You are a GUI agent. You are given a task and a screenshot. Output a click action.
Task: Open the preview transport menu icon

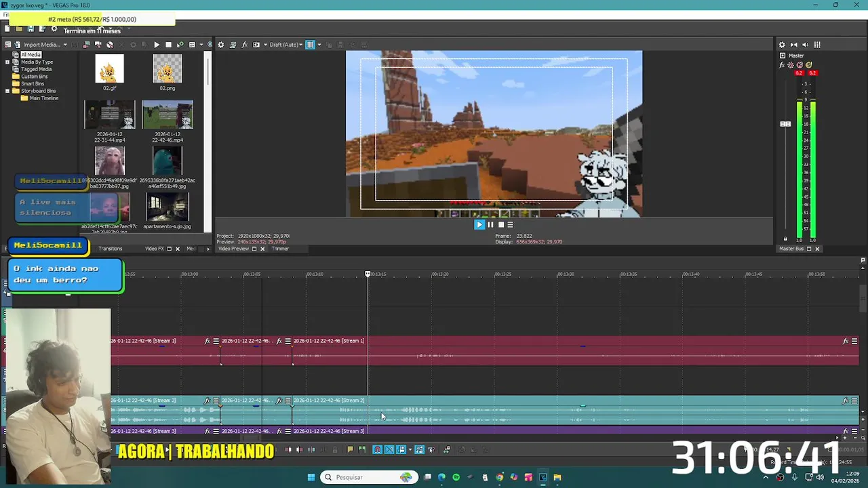pyautogui.click(x=510, y=225)
